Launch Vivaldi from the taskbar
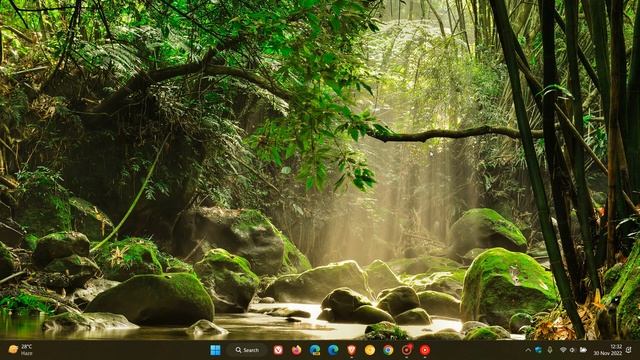This screenshot has height=360, width=640. (278, 350)
